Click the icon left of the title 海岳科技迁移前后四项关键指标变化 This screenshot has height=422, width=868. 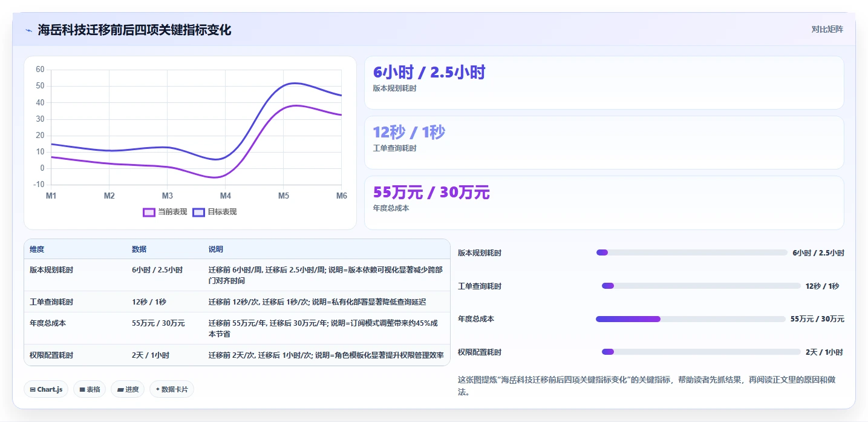click(29, 30)
